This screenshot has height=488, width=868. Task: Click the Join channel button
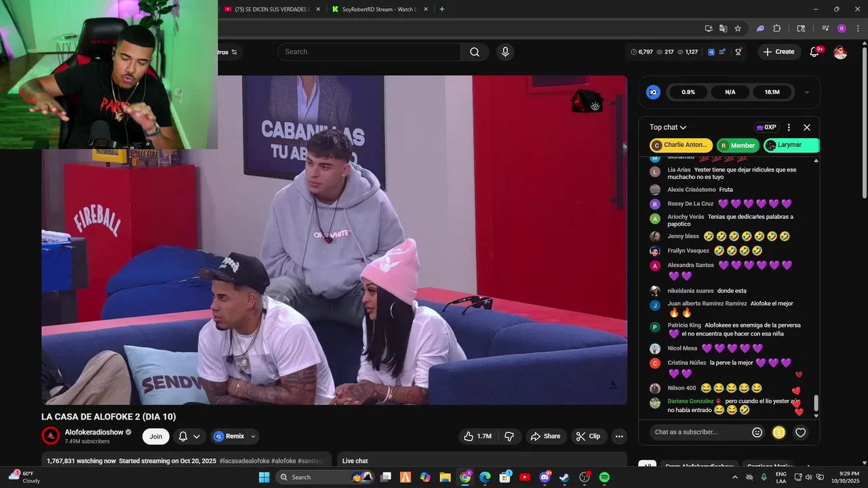156,436
